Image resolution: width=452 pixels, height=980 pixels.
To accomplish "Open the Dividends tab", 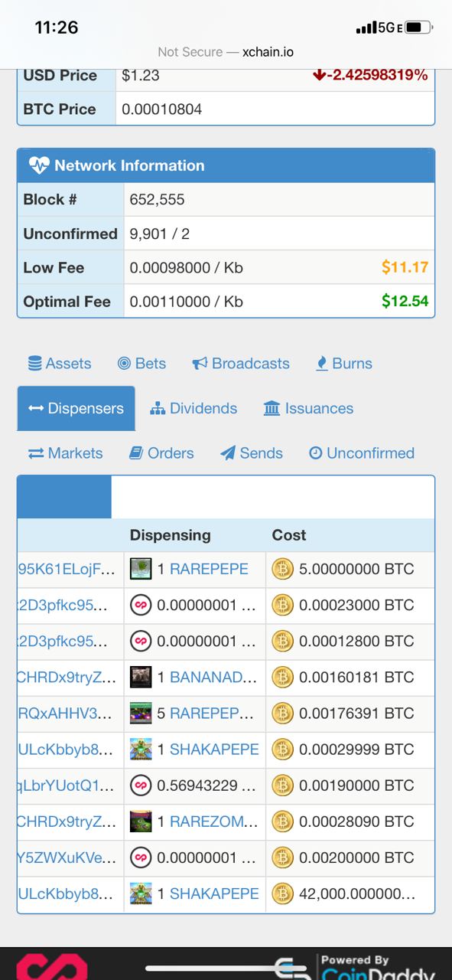I will pos(194,408).
